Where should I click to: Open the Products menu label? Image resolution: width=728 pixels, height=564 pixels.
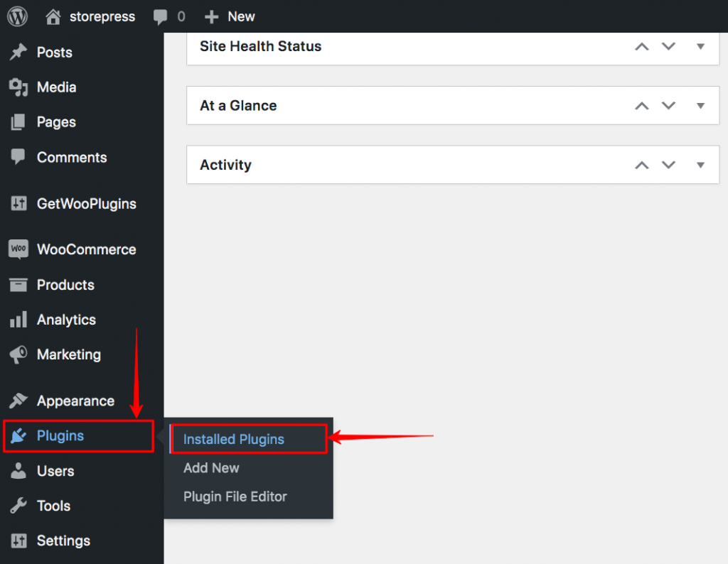(x=65, y=285)
